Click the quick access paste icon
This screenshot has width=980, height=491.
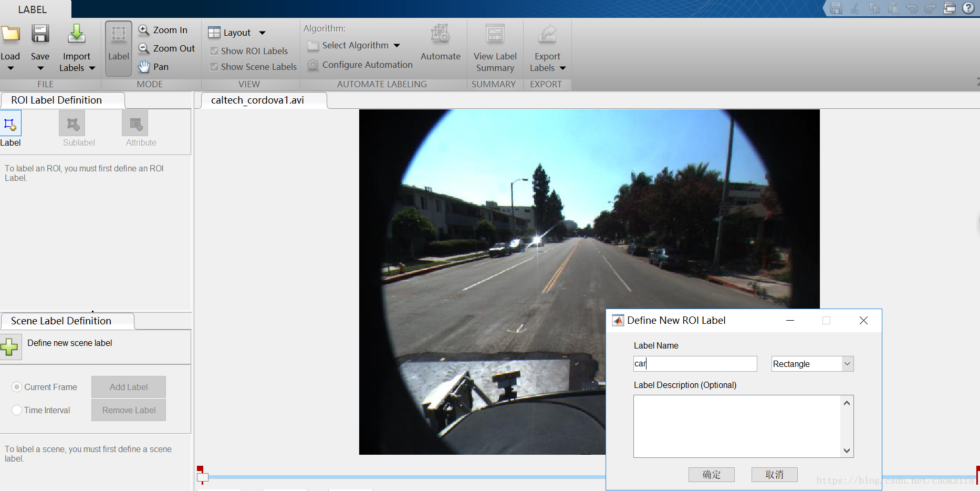point(893,8)
